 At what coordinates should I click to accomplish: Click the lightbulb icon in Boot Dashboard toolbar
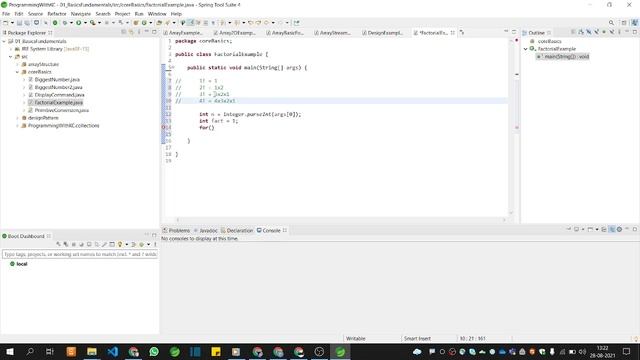coord(120,244)
